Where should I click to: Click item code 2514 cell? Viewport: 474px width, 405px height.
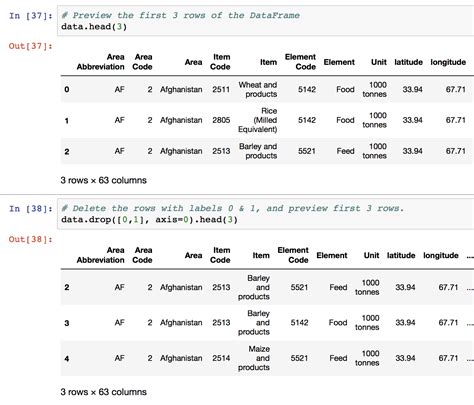(221, 358)
